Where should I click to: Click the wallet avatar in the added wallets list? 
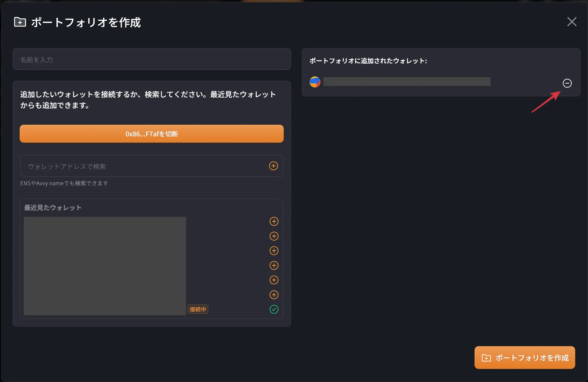(315, 82)
